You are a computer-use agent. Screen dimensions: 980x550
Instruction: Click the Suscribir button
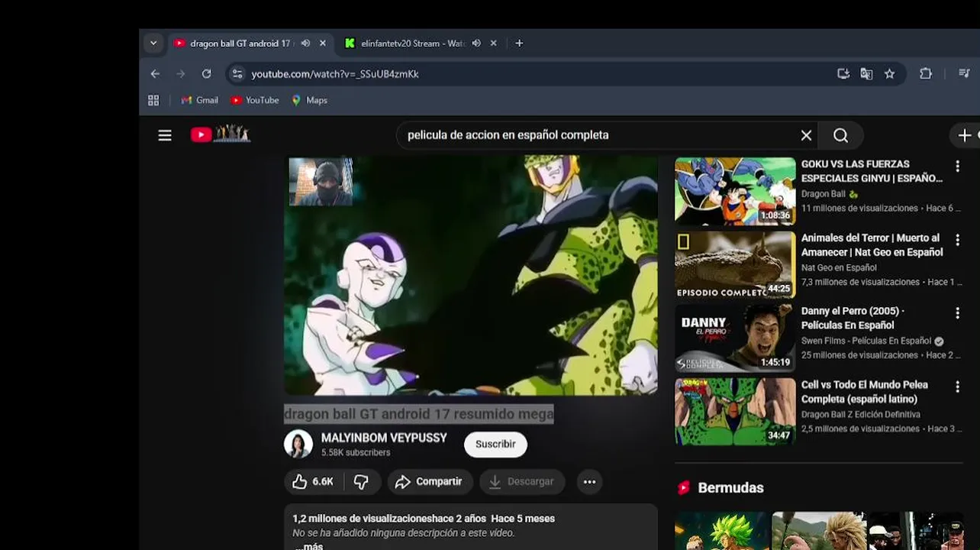click(495, 444)
